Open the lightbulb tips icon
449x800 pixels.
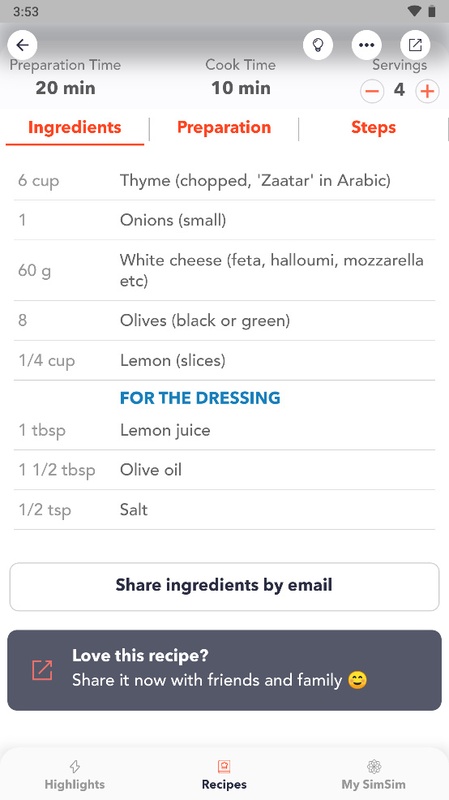pyautogui.click(x=318, y=45)
